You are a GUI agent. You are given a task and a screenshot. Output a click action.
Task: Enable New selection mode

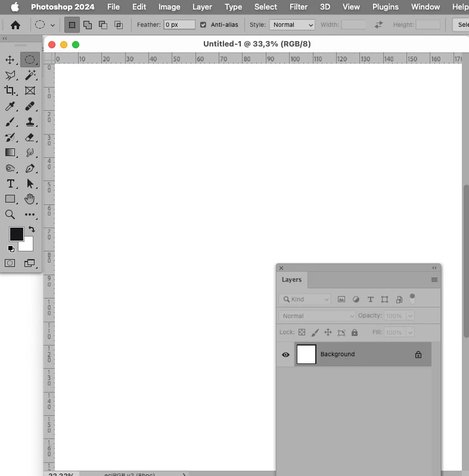coord(72,25)
